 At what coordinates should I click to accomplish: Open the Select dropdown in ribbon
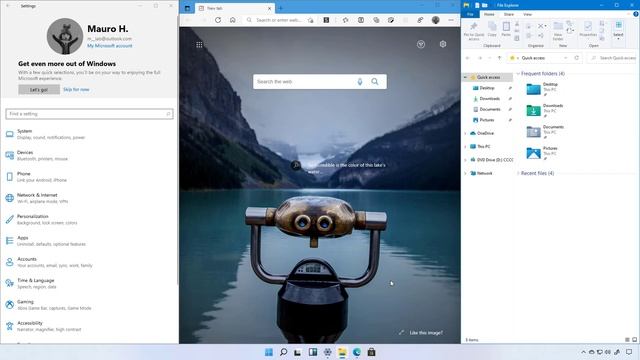click(618, 31)
